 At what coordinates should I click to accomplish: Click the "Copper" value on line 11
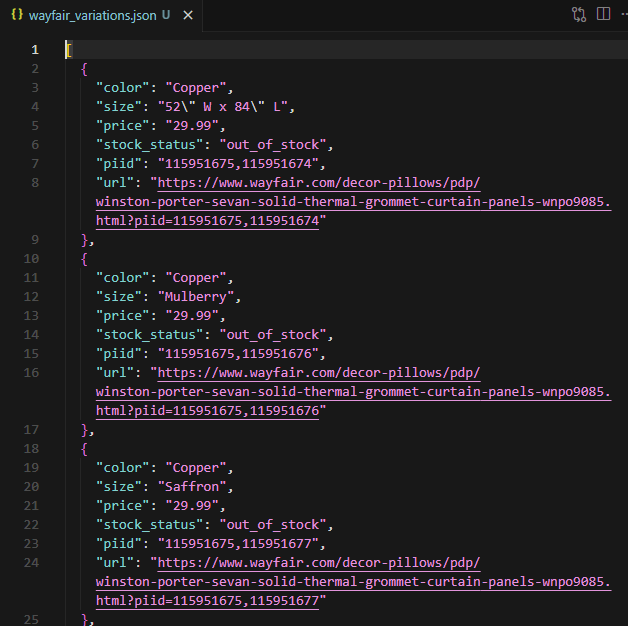click(x=196, y=278)
